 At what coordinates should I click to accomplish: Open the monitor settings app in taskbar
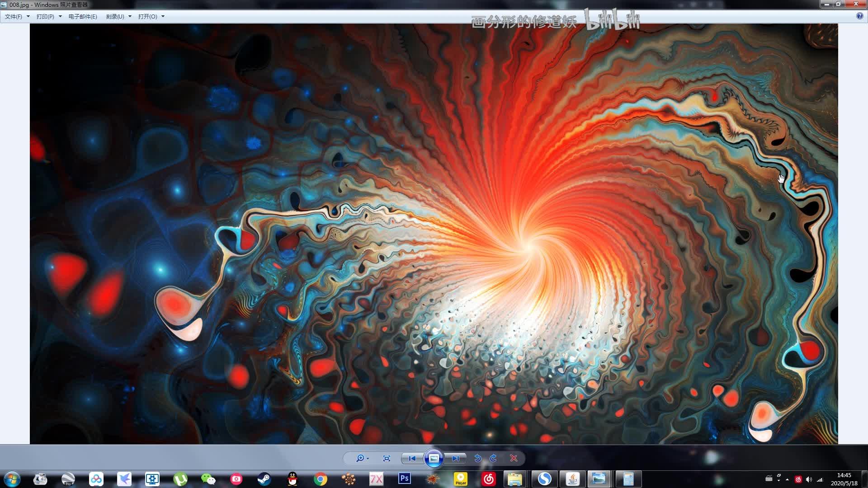point(152,479)
